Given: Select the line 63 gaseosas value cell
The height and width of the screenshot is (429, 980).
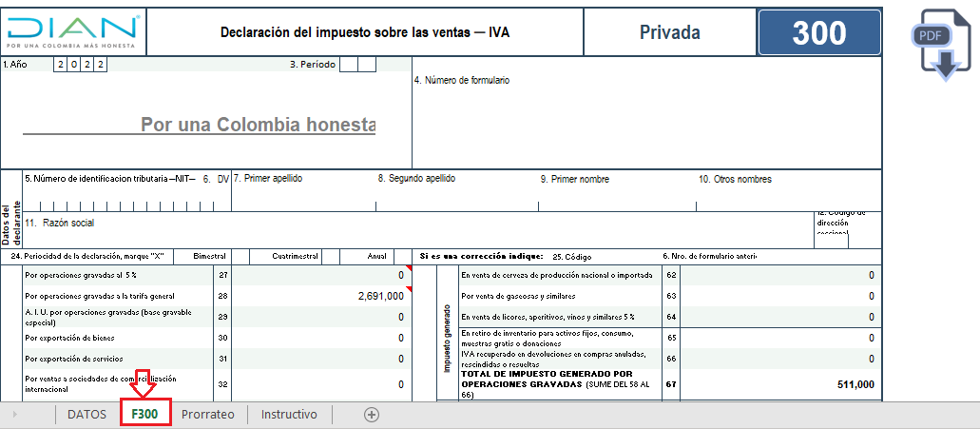Looking at the screenshot, I should pyautogui.click(x=780, y=297).
